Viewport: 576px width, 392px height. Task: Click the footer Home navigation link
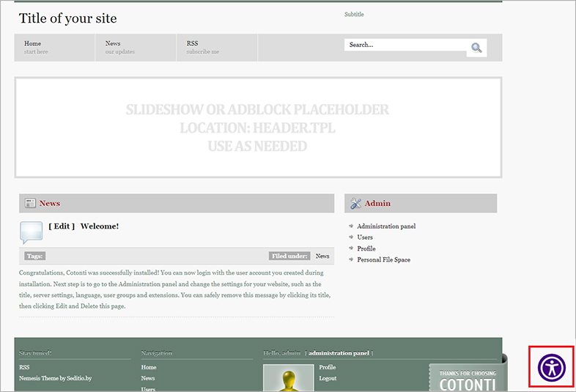pos(149,367)
